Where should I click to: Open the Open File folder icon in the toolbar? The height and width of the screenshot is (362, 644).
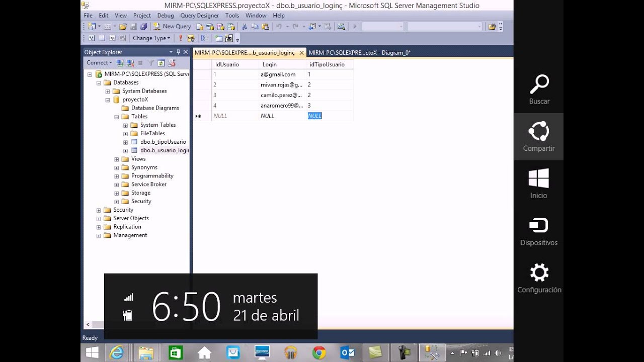tap(123, 26)
